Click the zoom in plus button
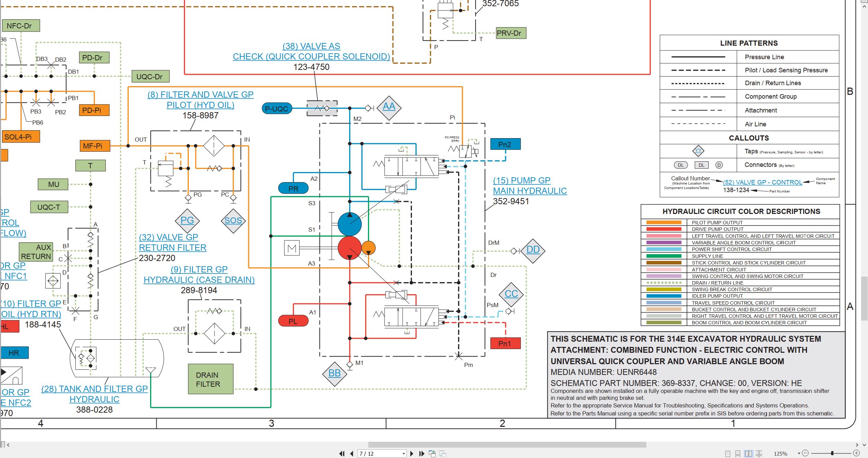 tap(856, 453)
